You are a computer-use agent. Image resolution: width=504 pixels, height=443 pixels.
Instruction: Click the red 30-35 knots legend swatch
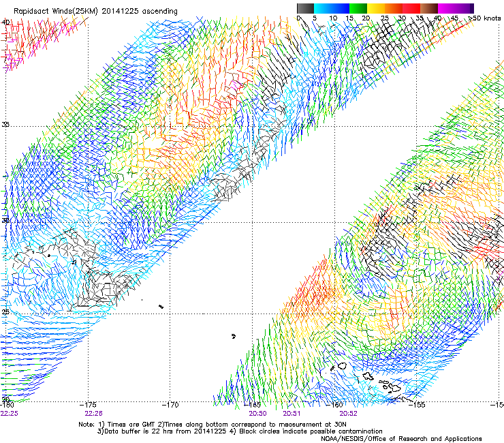[x=411, y=8]
